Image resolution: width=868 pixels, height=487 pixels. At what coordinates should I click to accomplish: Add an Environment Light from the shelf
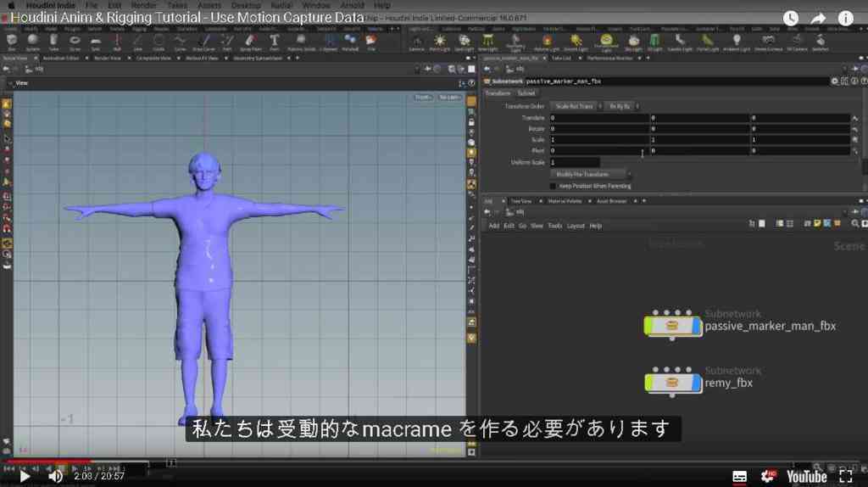click(606, 42)
